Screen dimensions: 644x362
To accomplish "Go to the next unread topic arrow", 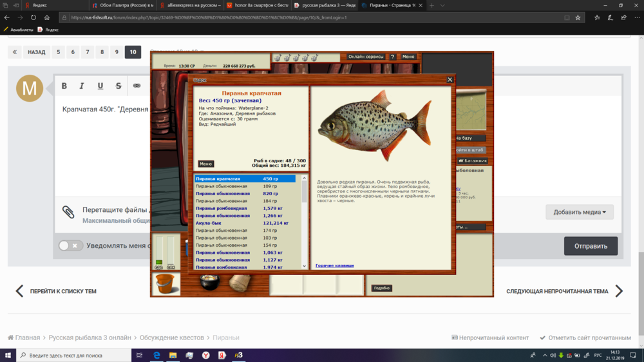I will point(618,291).
